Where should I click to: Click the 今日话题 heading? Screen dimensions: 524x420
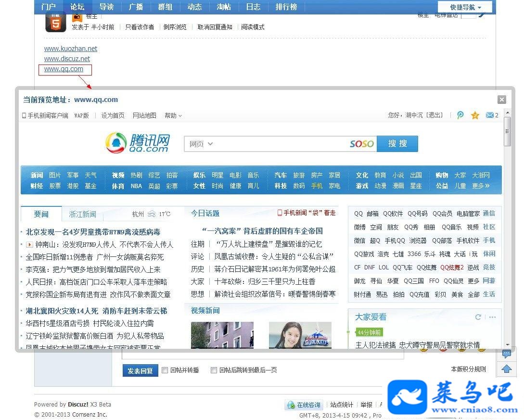(x=205, y=214)
